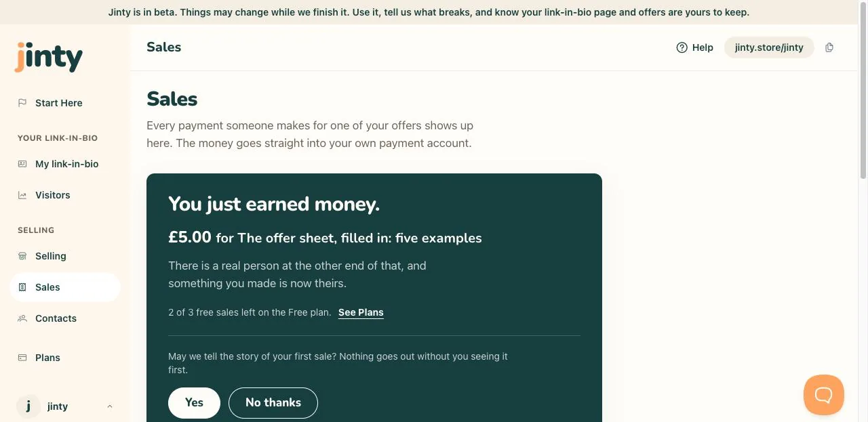Select the Visitors sidebar item
The height and width of the screenshot is (422, 868).
(x=65, y=195)
